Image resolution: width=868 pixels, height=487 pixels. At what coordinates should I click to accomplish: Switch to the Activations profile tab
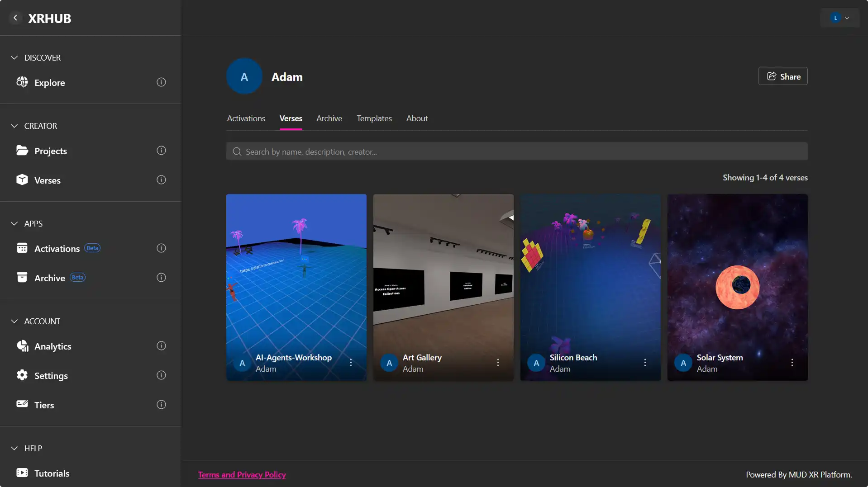[246, 118]
